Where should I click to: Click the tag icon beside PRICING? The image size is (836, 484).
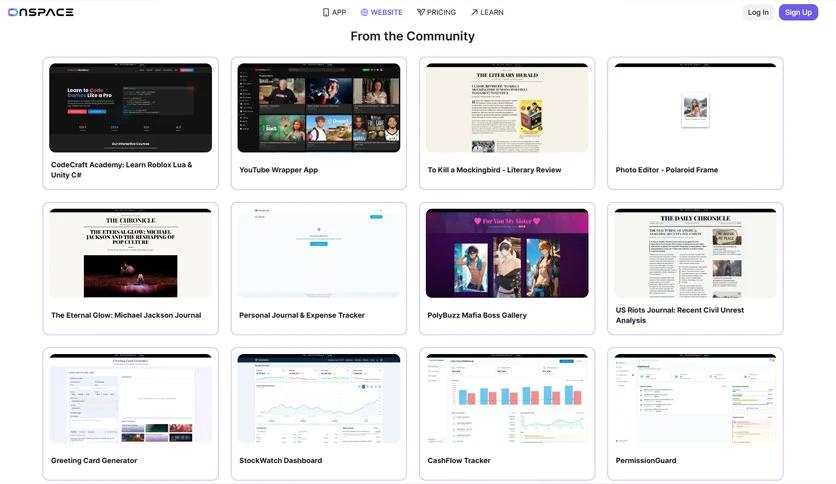pyautogui.click(x=421, y=12)
